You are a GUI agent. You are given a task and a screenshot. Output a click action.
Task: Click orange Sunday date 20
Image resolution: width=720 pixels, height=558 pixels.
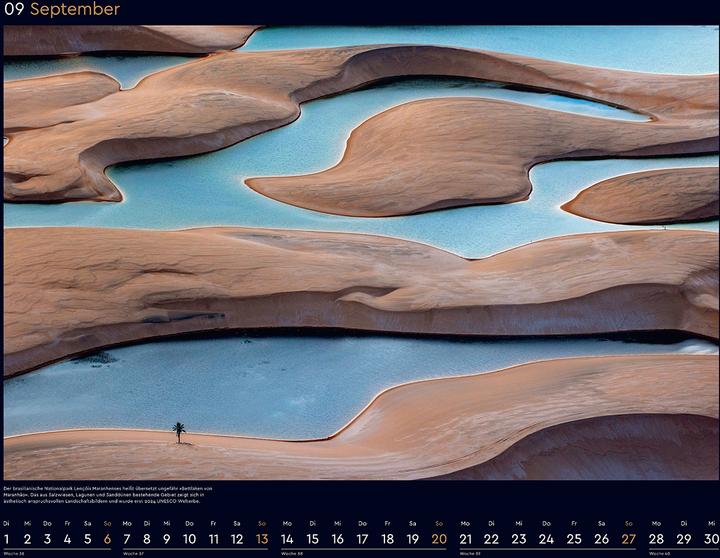click(x=439, y=539)
